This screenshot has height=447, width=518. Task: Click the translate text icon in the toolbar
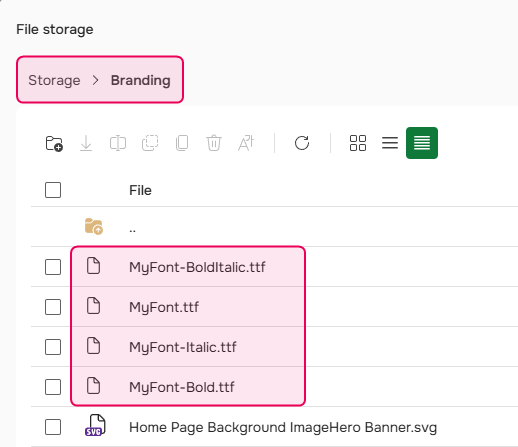tap(246, 143)
